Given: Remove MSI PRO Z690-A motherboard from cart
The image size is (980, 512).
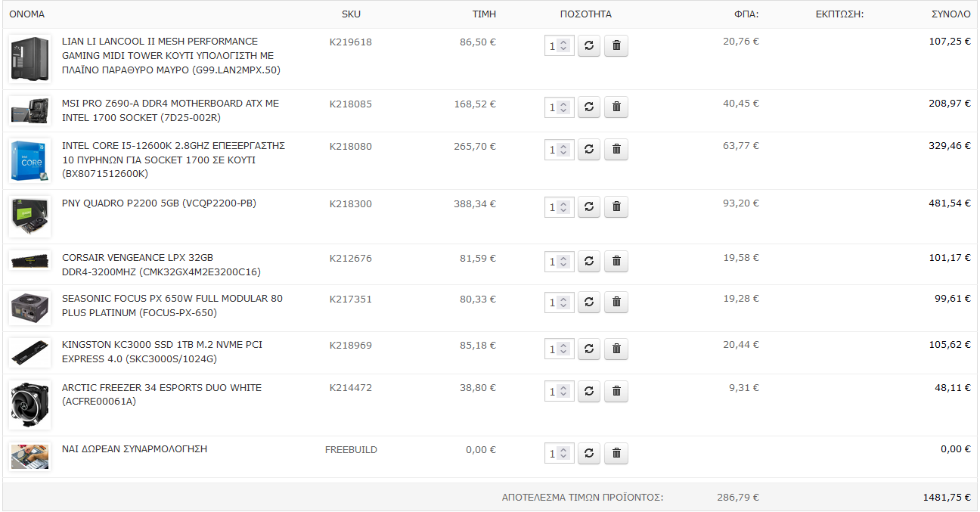Looking at the screenshot, I should click(616, 107).
